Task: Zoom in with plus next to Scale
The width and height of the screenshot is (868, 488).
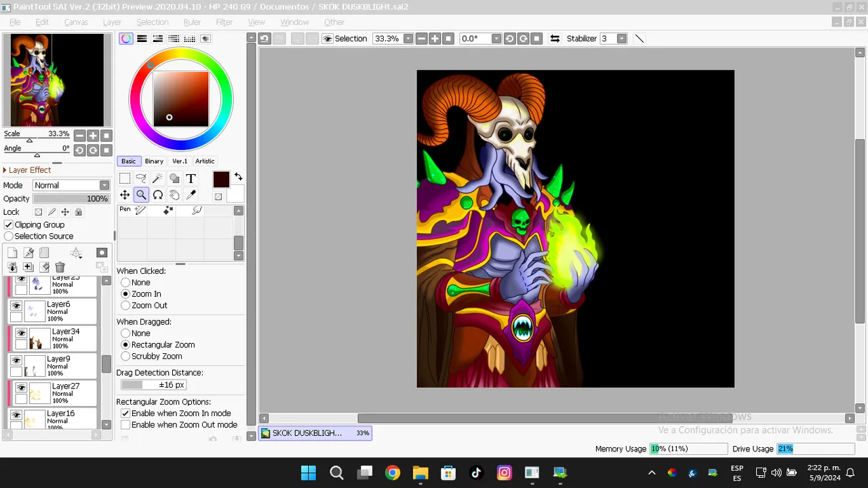Action: (93, 136)
